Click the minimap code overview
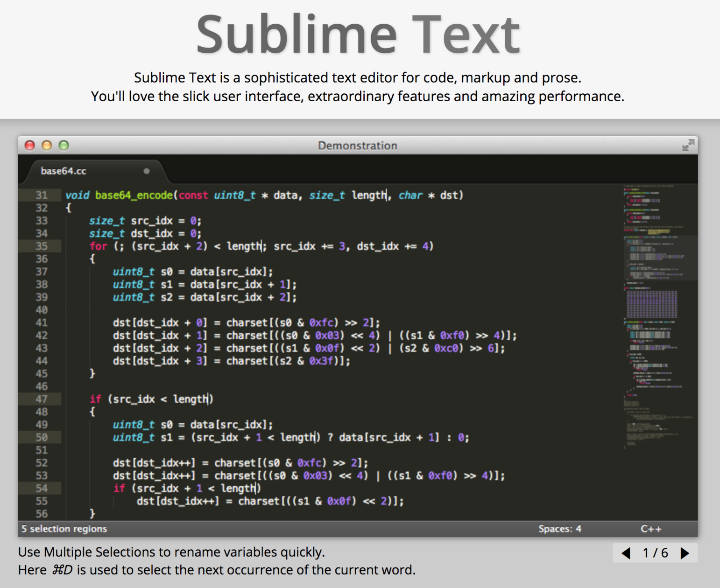 pos(660,317)
